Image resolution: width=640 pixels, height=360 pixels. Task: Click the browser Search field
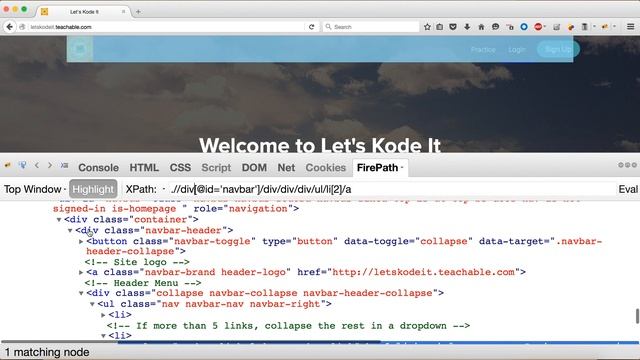(x=371, y=27)
